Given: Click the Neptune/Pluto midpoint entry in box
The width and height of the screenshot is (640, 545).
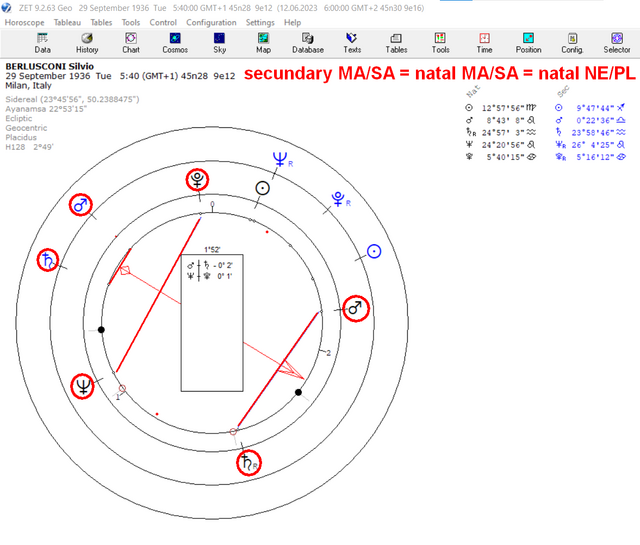Looking at the screenshot, I should (x=210, y=276).
